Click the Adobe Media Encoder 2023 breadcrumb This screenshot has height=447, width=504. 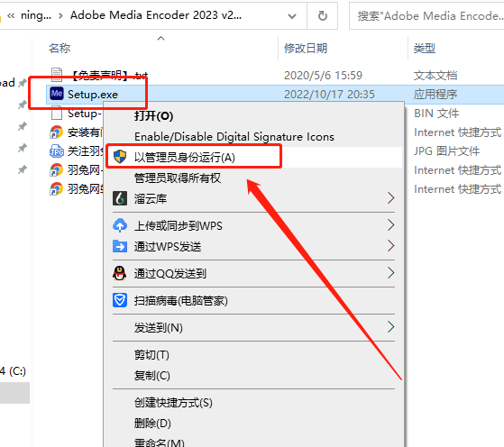point(156,15)
